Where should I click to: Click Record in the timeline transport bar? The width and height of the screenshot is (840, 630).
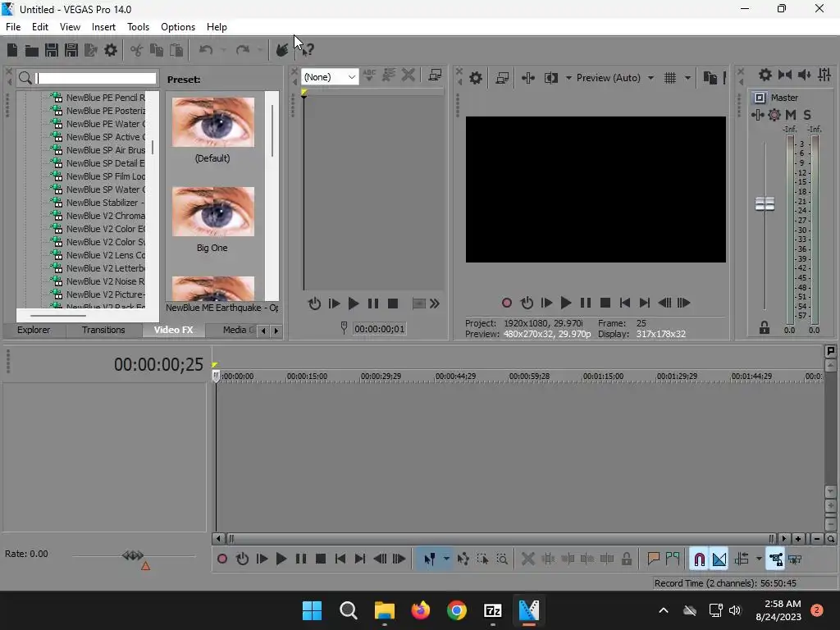pos(222,559)
